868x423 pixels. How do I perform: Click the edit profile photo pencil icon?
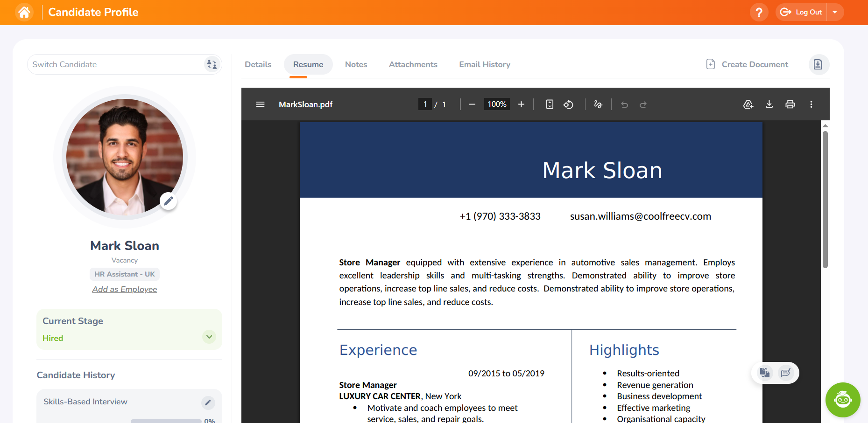point(168,201)
